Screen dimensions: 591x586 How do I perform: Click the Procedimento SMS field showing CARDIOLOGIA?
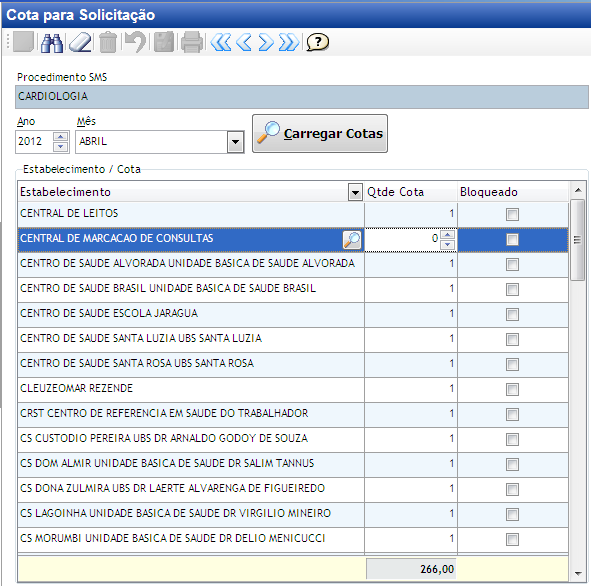pyautogui.click(x=302, y=97)
